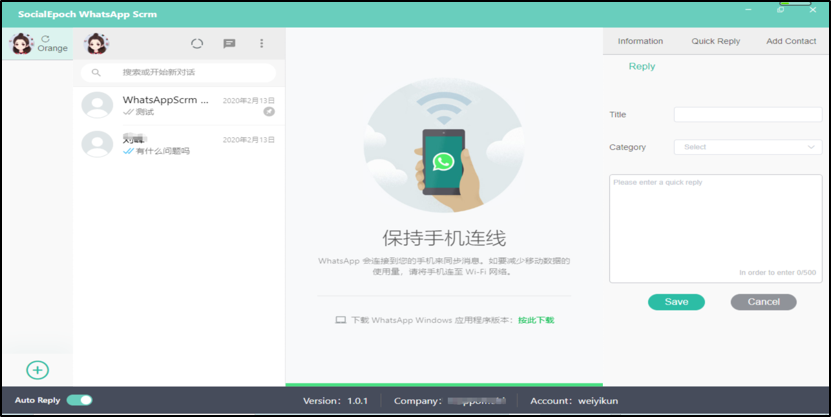Click the Save button

click(x=676, y=302)
